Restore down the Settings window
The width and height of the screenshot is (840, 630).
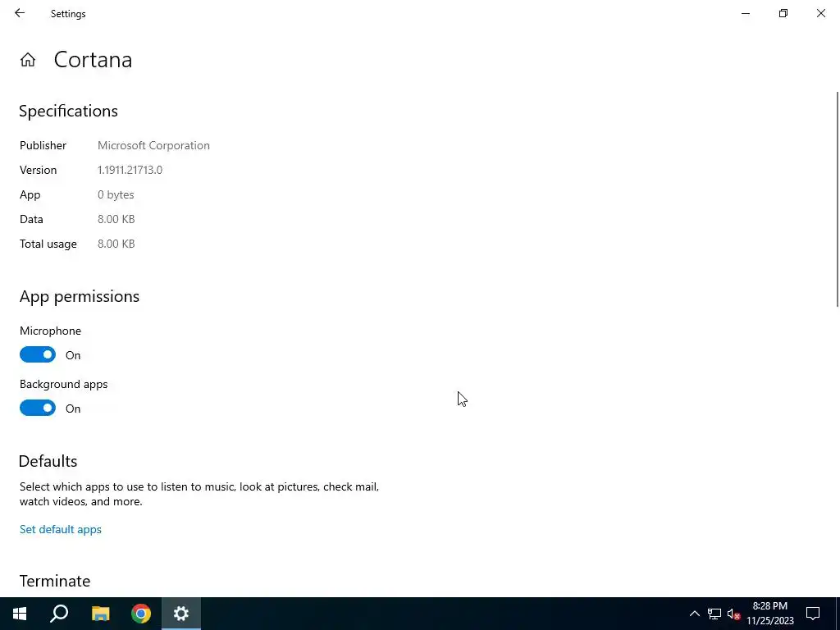pyautogui.click(x=783, y=13)
